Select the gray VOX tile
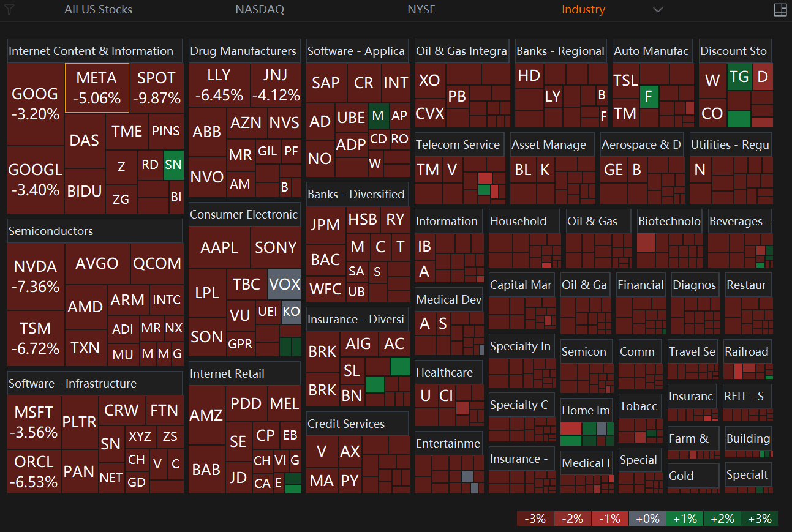The width and height of the screenshot is (792, 532). tap(285, 285)
